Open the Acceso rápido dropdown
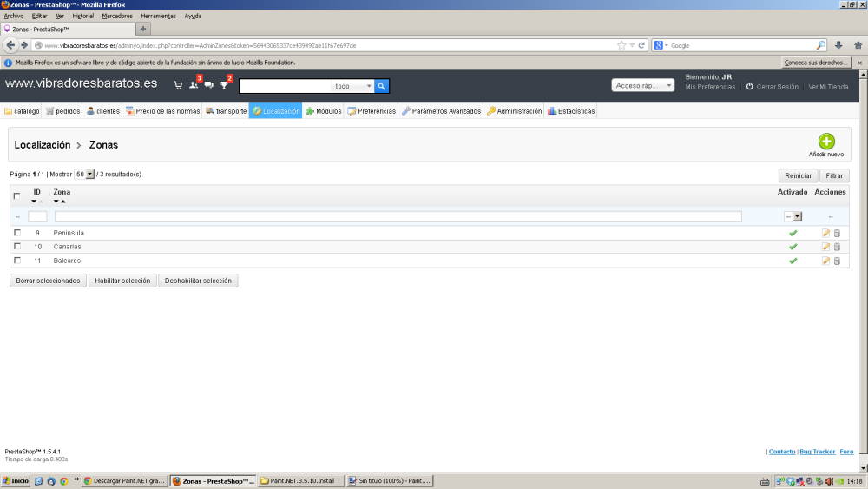 pos(642,85)
